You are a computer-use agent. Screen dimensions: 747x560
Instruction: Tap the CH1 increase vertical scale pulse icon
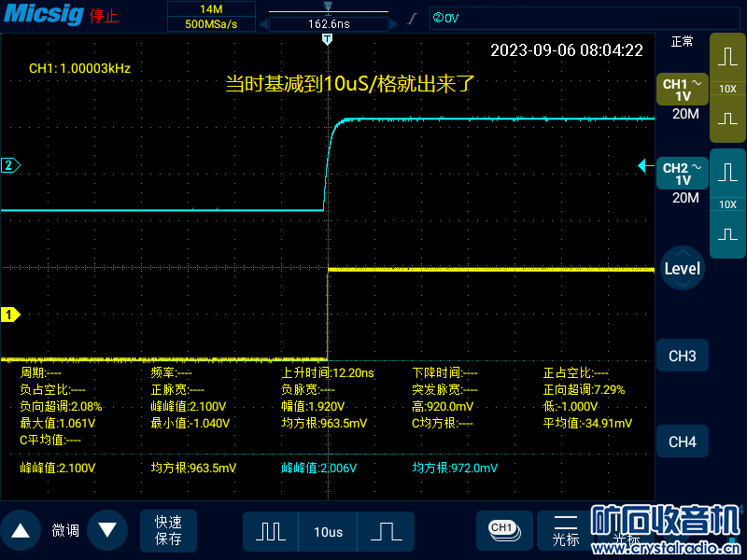pyautogui.click(x=727, y=56)
